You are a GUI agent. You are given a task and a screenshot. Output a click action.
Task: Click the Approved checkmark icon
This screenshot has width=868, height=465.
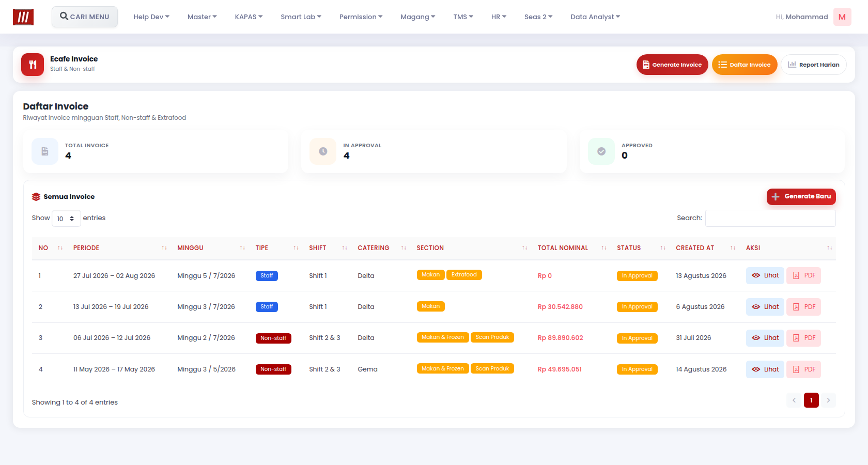601,151
